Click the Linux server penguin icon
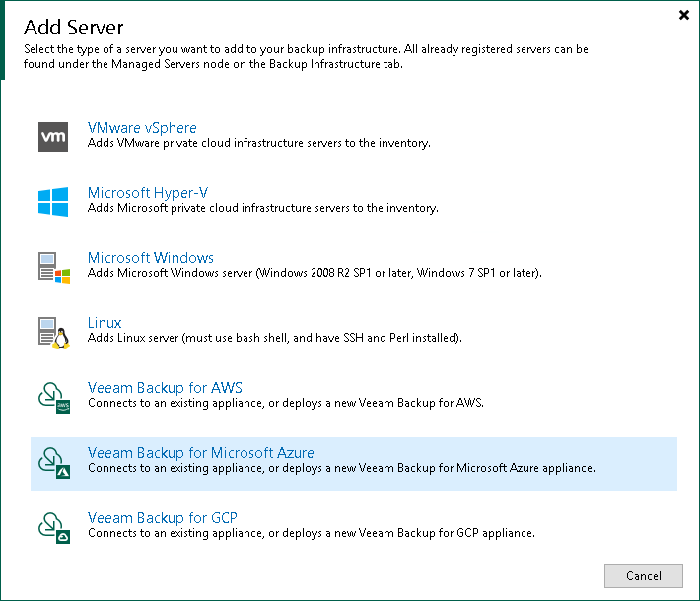 54,332
